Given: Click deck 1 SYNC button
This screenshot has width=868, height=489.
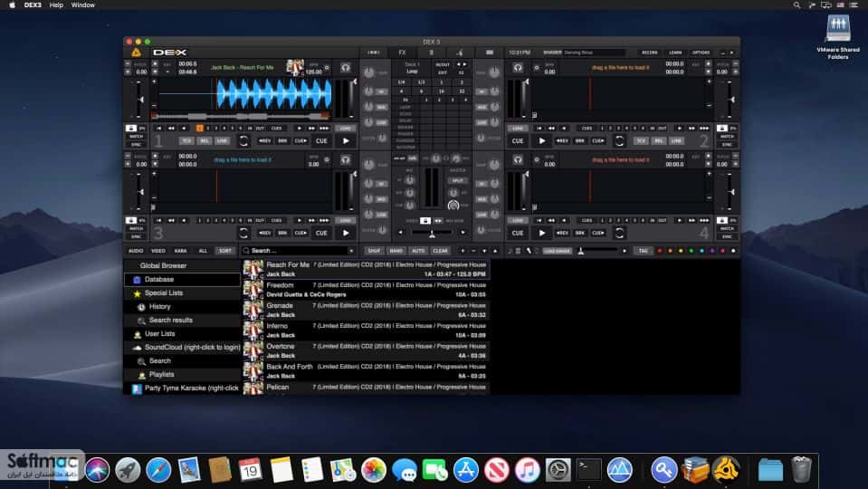Looking at the screenshot, I should click(136, 145).
